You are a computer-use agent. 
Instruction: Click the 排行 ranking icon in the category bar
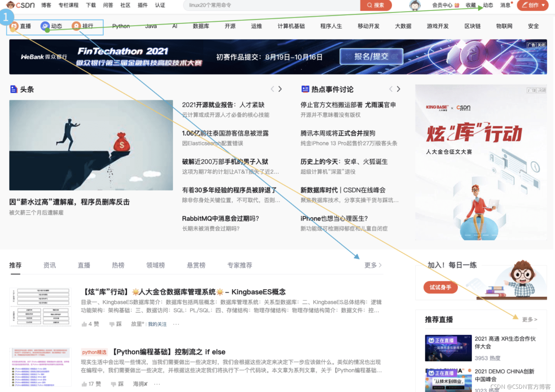(76, 26)
